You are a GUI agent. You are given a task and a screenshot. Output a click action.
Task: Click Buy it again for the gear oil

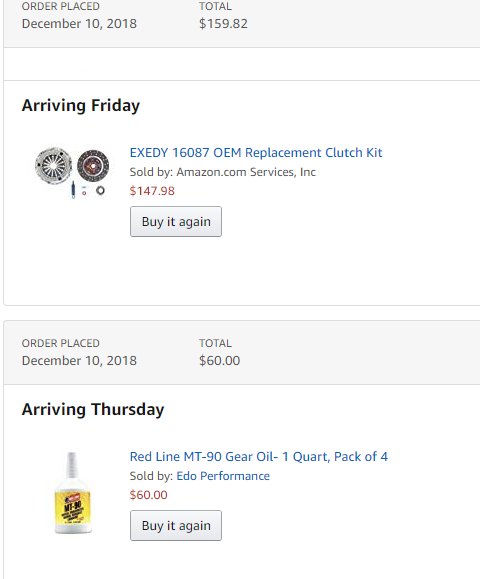176,525
